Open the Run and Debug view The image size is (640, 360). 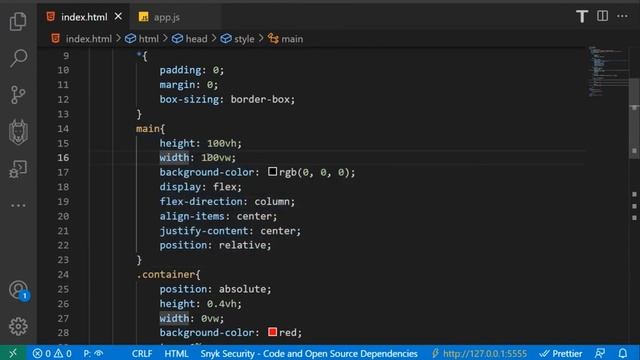18,169
